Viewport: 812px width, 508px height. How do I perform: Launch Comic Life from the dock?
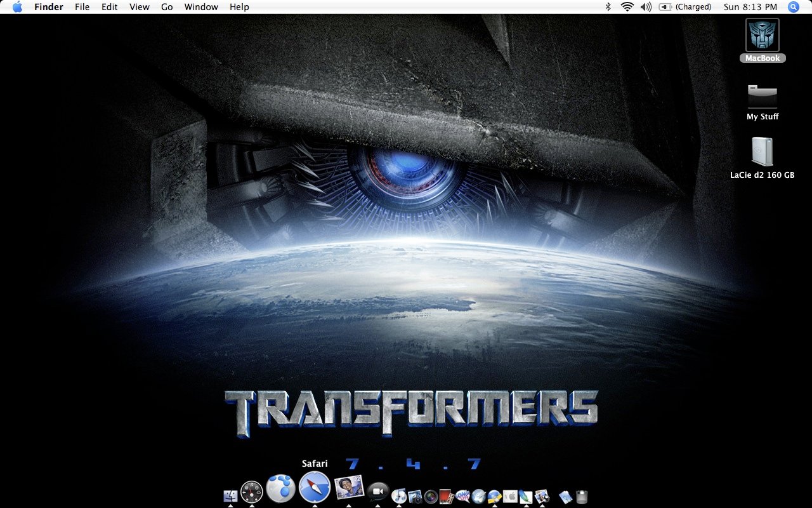point(462,497)
